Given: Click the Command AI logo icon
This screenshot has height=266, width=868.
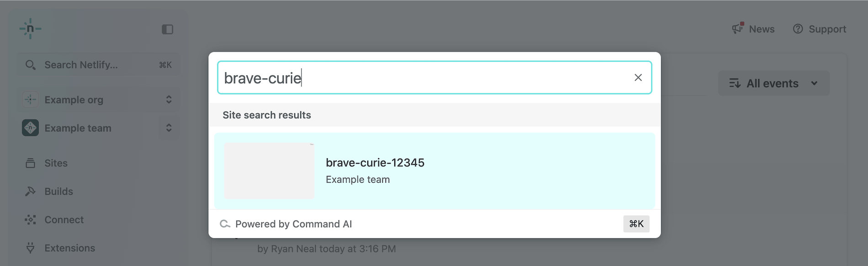Looking at the screenshot, I should pos(225,224).
